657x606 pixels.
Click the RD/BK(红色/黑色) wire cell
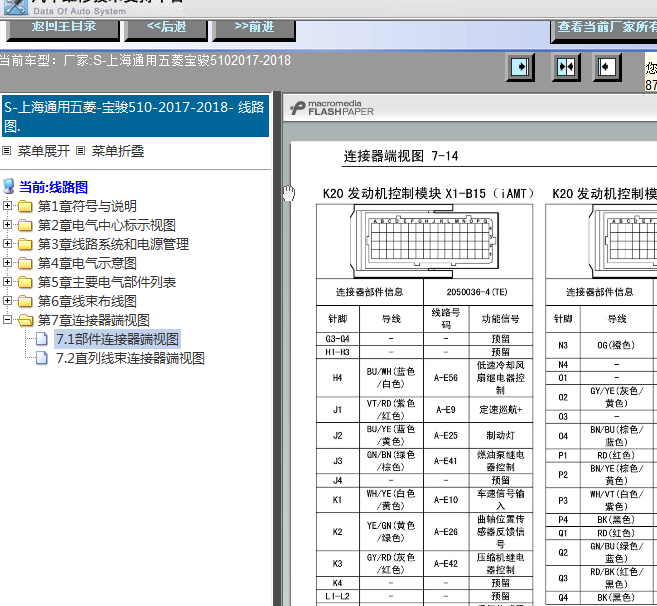[x=616, y=578]
